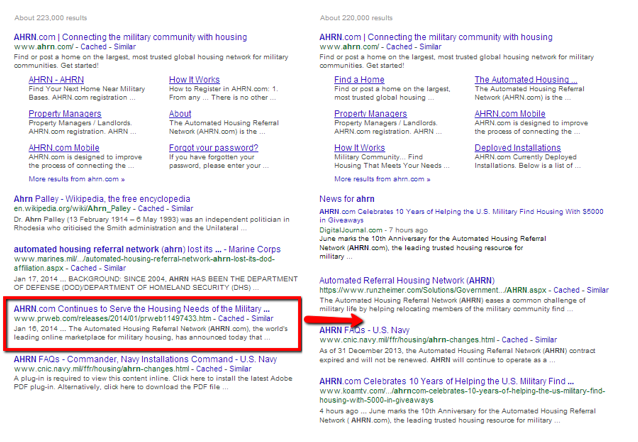Open the 'Forgot your password?' sitelink
This screenshot has width=638, height=442.
213,149
